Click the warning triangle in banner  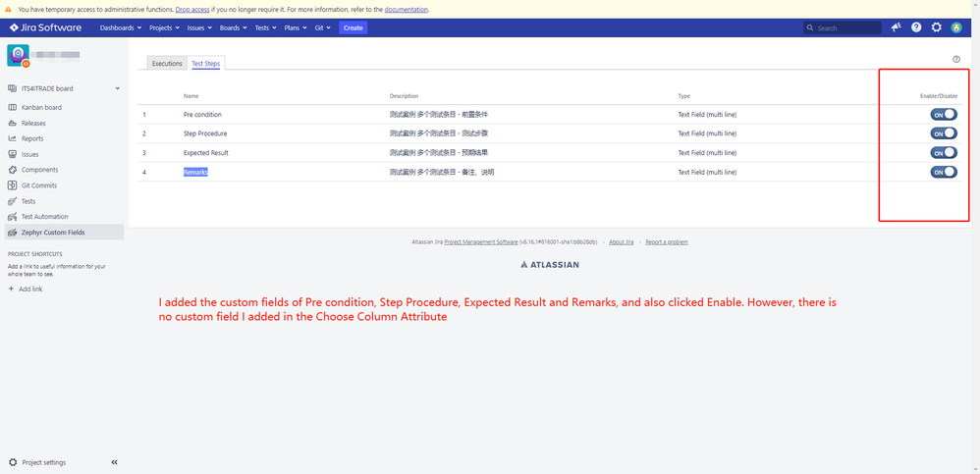click(x=9, y=10)
